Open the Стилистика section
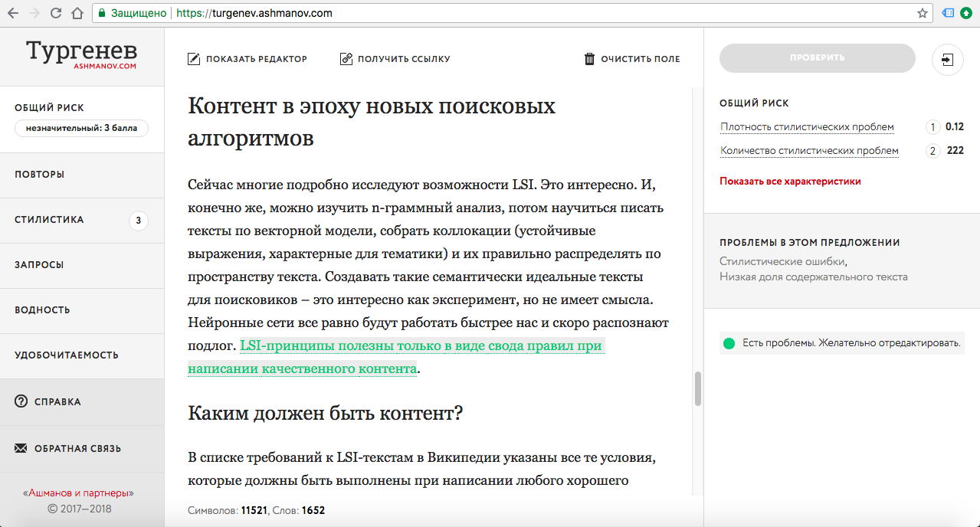The height and width of the screenshot is (527, 980). click(x=49, y=220)
